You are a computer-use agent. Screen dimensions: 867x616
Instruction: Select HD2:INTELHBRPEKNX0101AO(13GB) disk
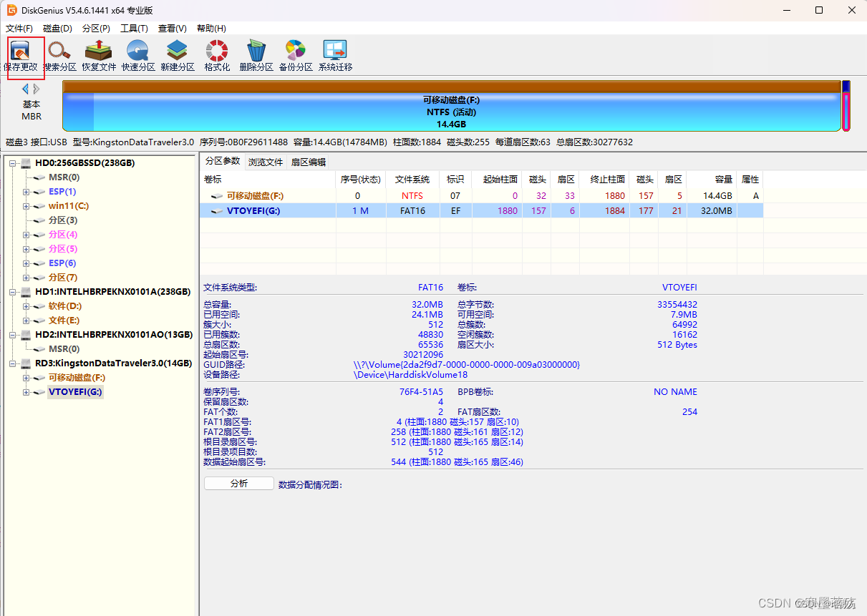pos(114,335)
